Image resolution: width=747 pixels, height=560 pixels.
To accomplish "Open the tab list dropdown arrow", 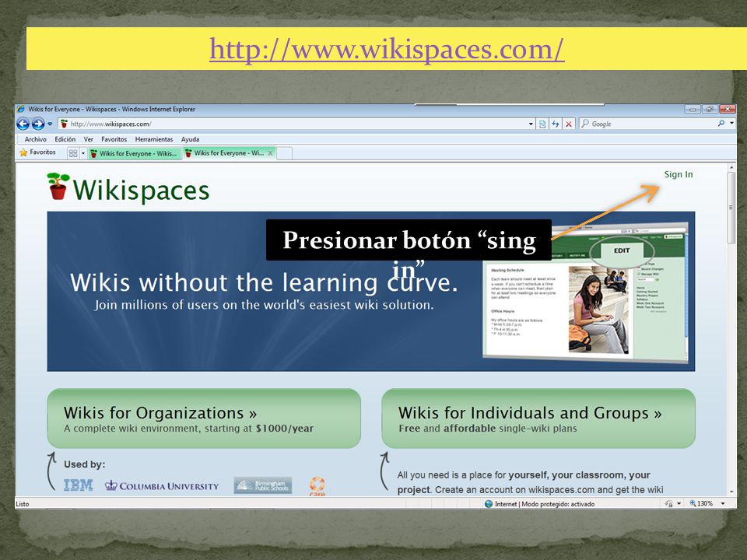I will (83, 153).
